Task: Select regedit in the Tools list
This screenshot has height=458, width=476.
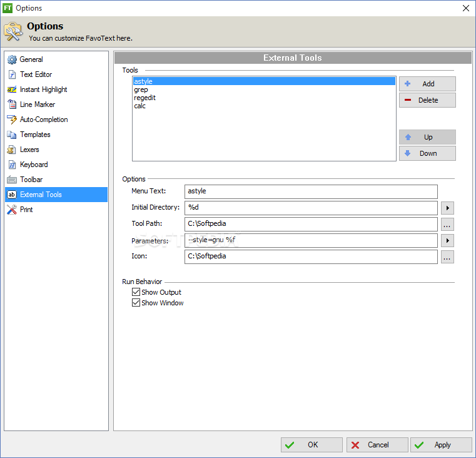Action: (x=264, y=98)
